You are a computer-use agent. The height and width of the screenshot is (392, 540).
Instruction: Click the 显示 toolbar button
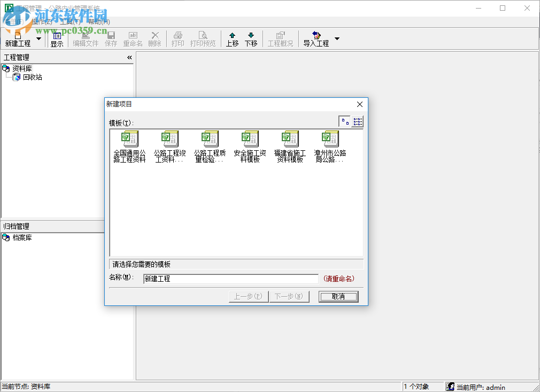coord(57,39)
